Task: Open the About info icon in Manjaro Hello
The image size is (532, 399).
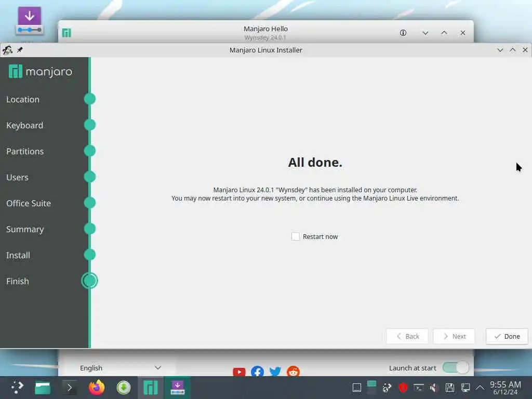Action: pyautogui.click(x=403, y=33)
